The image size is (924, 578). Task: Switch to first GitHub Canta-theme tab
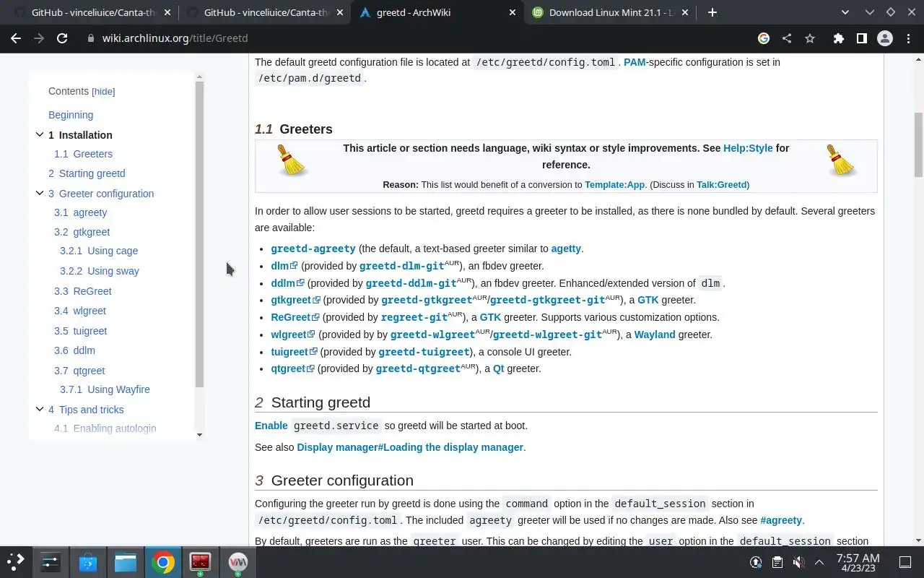click(x=92, y=12)
